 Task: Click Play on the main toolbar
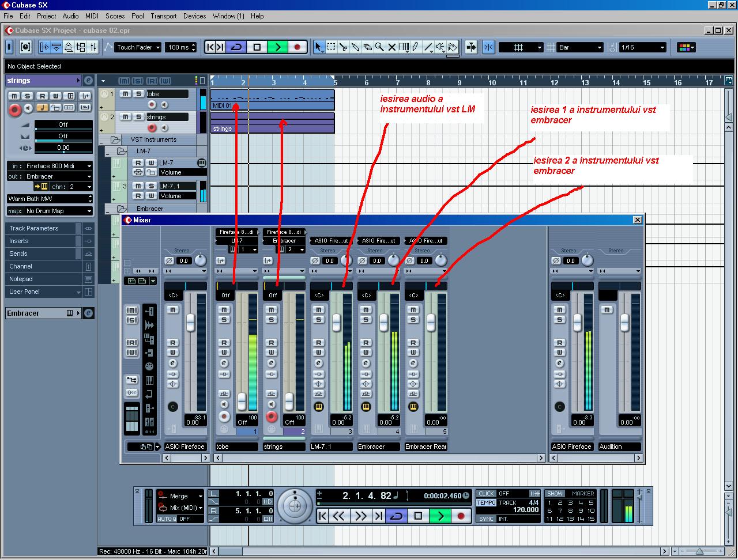277,47
